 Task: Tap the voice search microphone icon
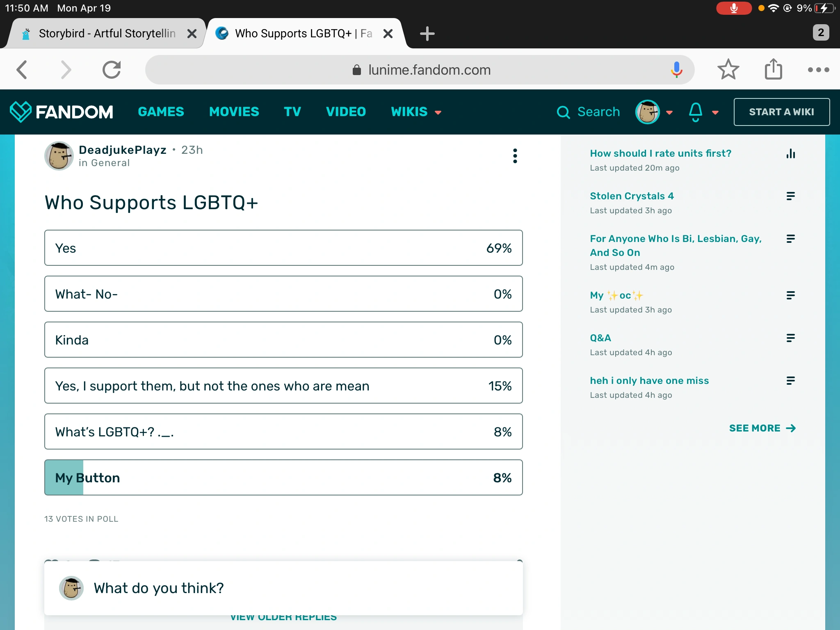pos(676,70)
